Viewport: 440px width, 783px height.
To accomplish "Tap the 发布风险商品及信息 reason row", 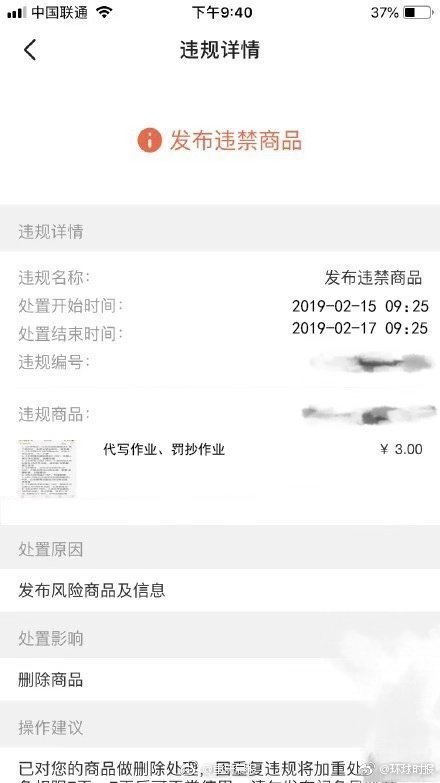I will pos(220,590).
